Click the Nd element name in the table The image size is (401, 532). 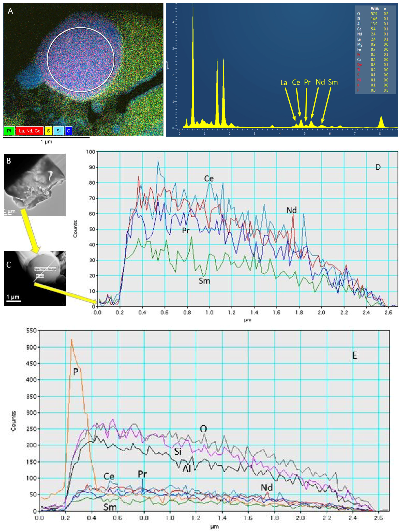pyautogui.click(x=359, y=34)
